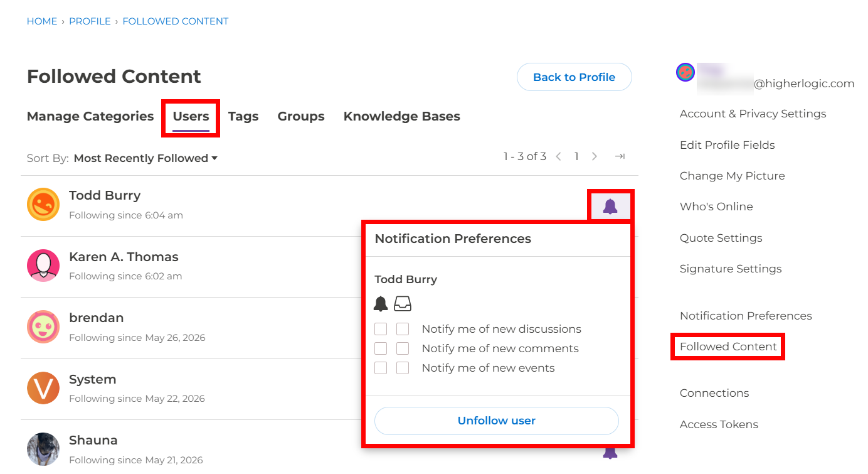Switch to the Tags tab
The image size is (868, 474).
click(243, 116)
